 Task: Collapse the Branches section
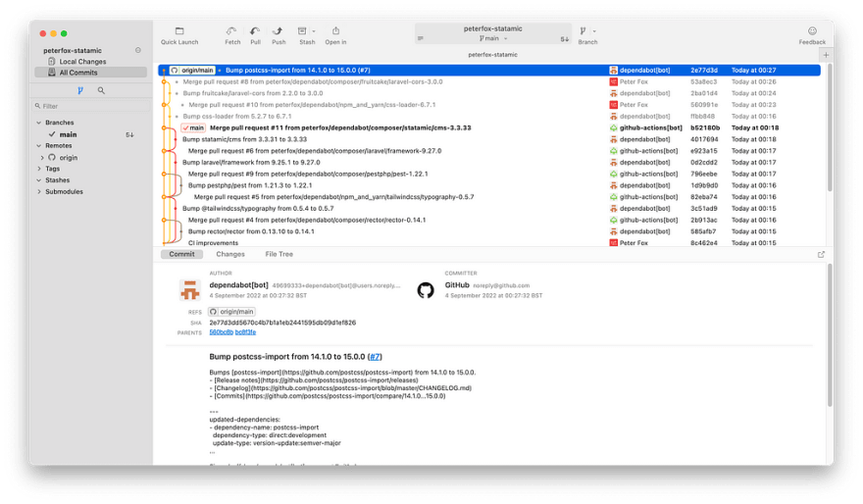click(x=39, y=123)
